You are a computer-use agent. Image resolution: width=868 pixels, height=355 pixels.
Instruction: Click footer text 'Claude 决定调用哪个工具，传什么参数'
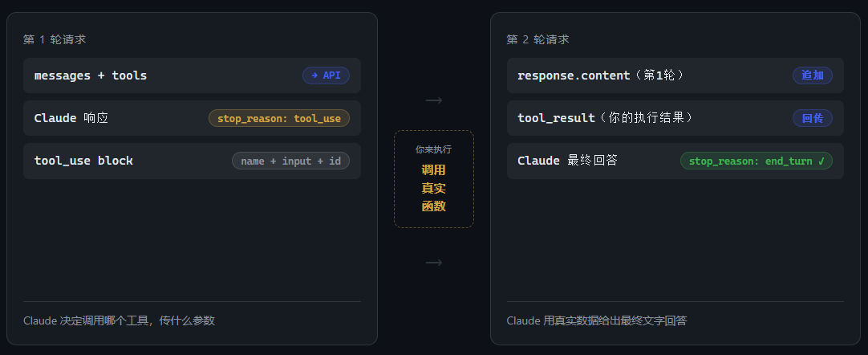(119, 320)
